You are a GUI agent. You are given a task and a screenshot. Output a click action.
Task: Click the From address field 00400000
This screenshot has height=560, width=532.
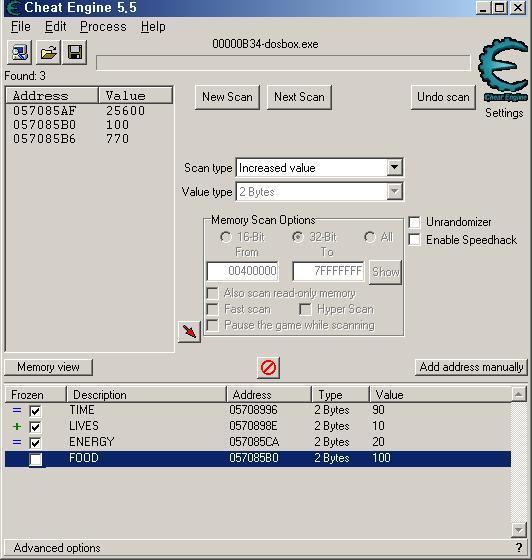click(242, 271)
